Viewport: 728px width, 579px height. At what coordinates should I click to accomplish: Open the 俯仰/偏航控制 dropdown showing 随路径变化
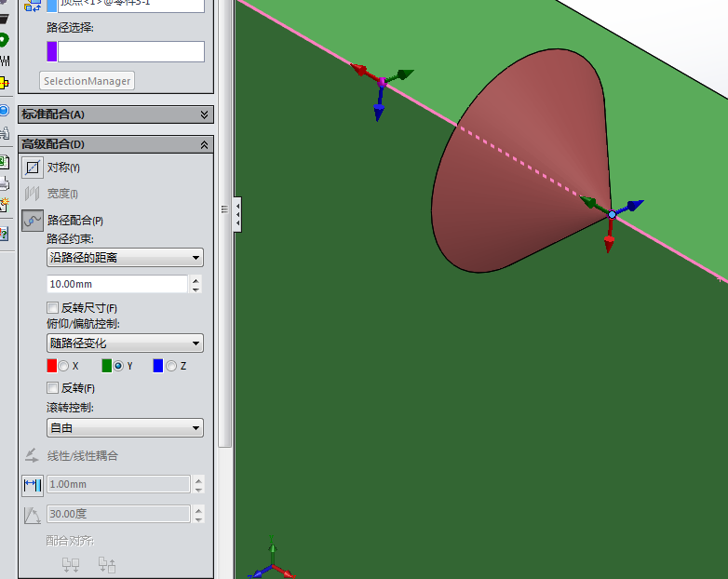[125, 343]
